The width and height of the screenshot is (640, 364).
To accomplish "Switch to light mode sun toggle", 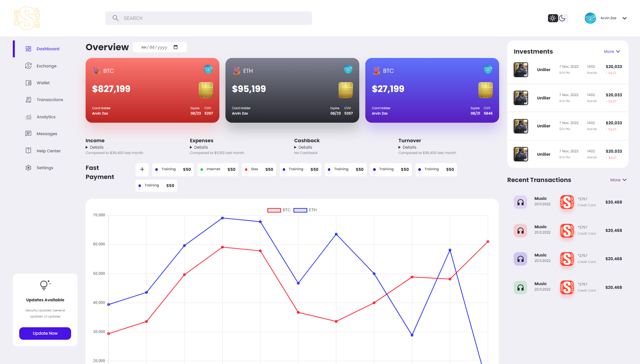I will pos(553,18).
